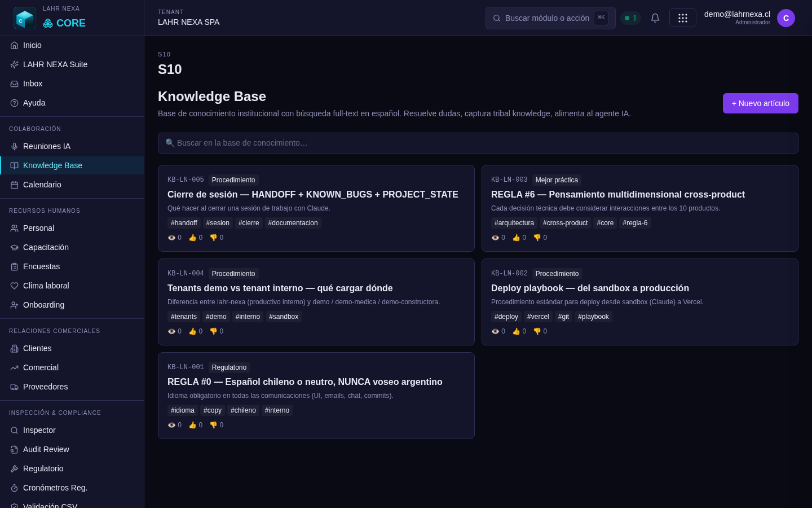Click the #chileno tag

click(x=243, y=410)
